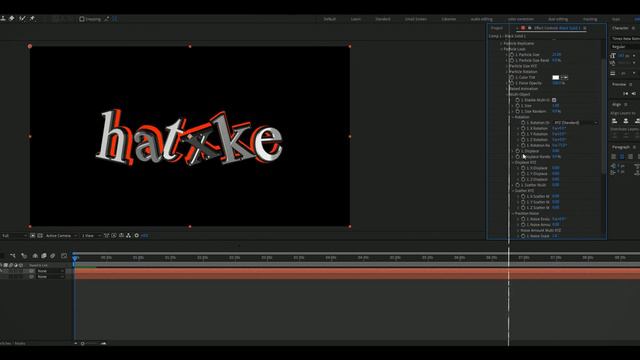The image size is (640, 360).
Task: Expand the Particle Replicator group
Action: 502,43
